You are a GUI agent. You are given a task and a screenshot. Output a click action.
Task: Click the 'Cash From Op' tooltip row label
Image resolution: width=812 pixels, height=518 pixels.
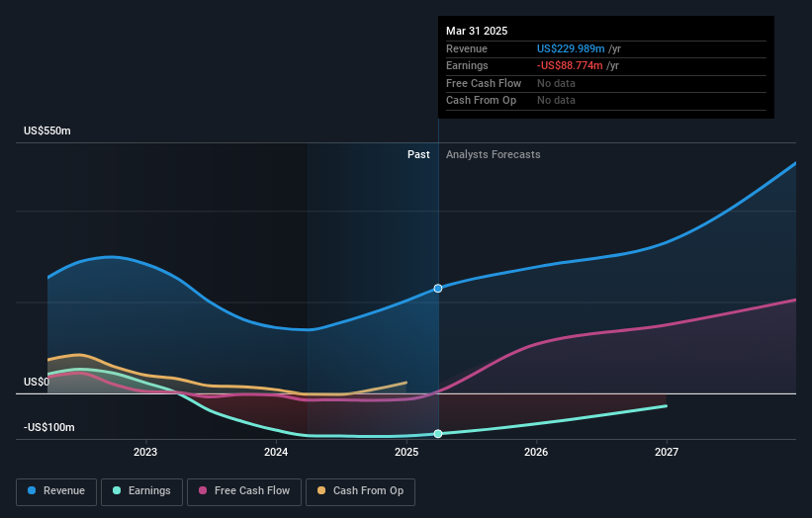point(481,101)
